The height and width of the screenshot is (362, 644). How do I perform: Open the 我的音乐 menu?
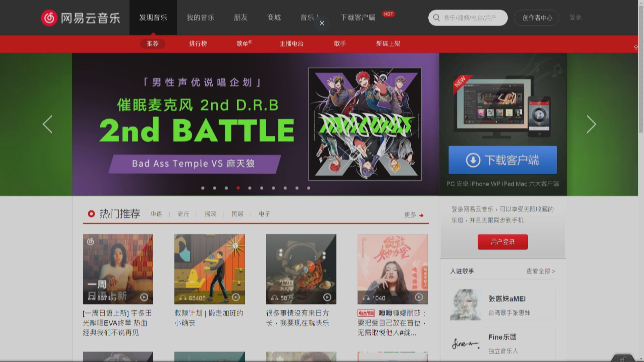click(200, 17)
